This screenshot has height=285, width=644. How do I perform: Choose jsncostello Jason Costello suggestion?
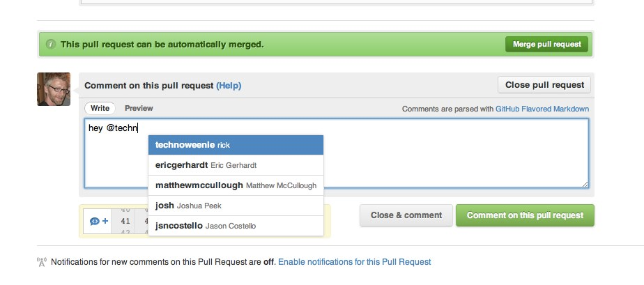[x=236, y=226]
